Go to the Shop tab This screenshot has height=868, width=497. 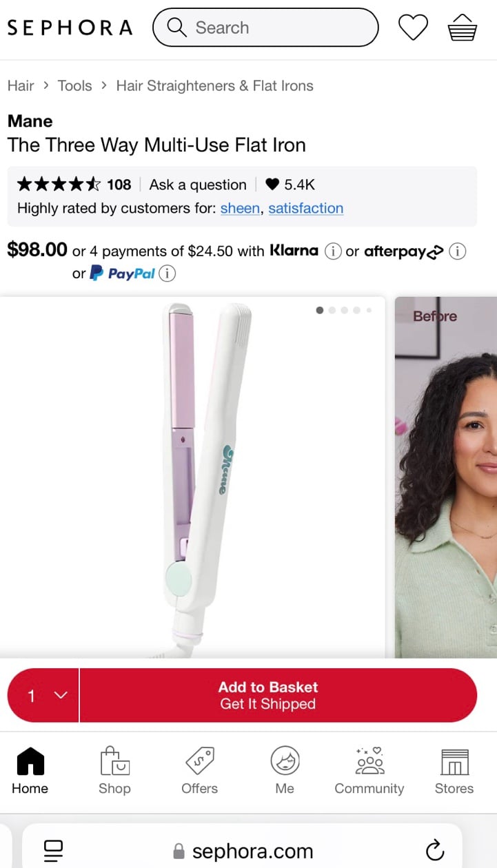click(114, 770)
